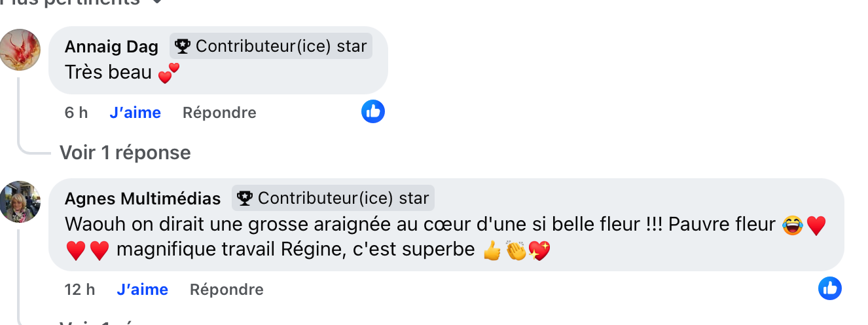This screenshot has height=325, width=868.
Task: Click "Répondre" under the "Très beau" comment
Action: tap(219, 113)
